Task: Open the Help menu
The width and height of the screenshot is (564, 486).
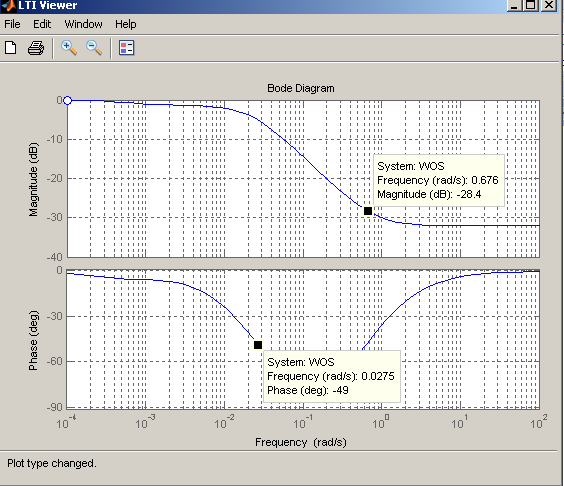Action: pyautogui.click(x=126, y=24)
